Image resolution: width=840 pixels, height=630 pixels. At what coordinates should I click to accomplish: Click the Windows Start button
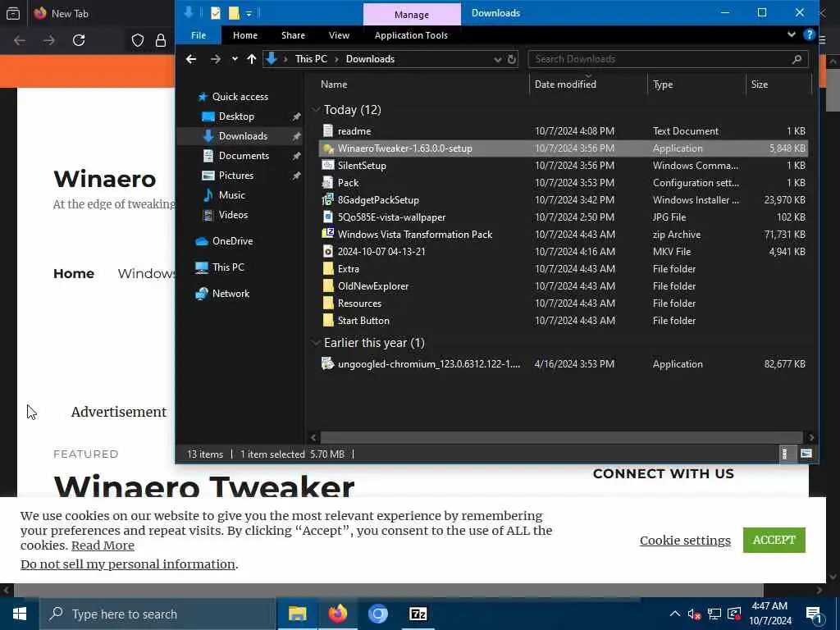[20, 614]
